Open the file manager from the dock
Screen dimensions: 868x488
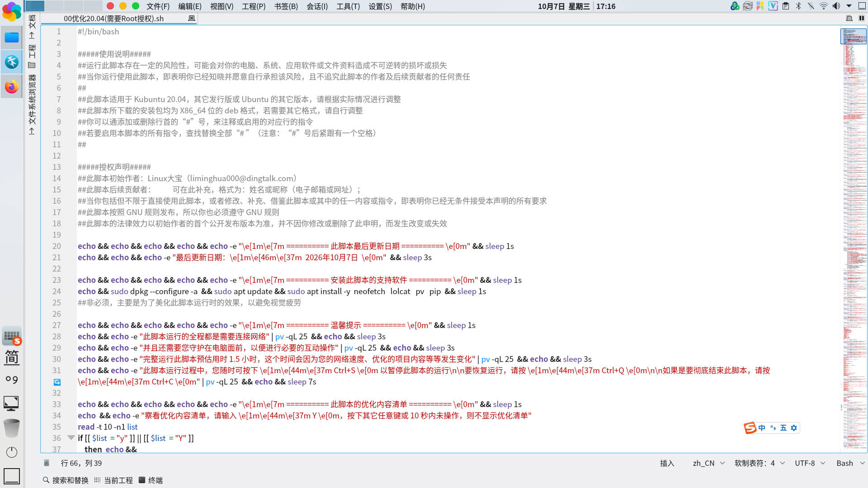12,37
